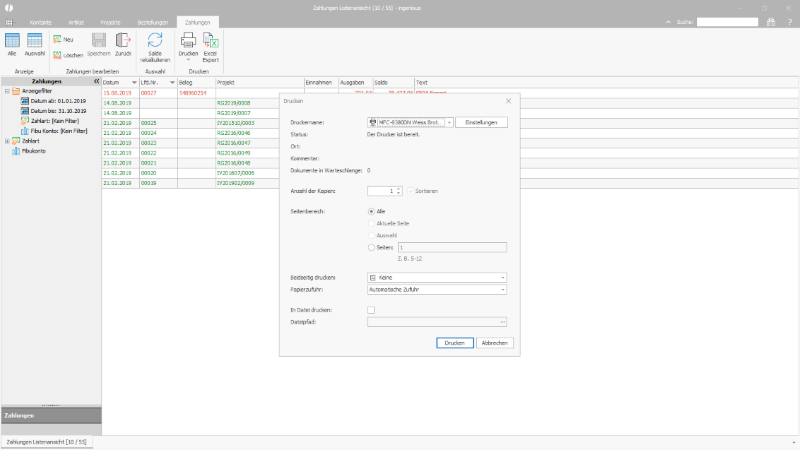Select the Zahlungen ribbon tab

[x=197, y=22]
